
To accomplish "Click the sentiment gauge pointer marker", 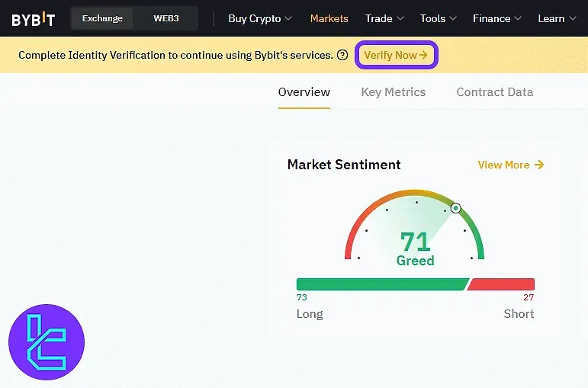I will point(456,208).
